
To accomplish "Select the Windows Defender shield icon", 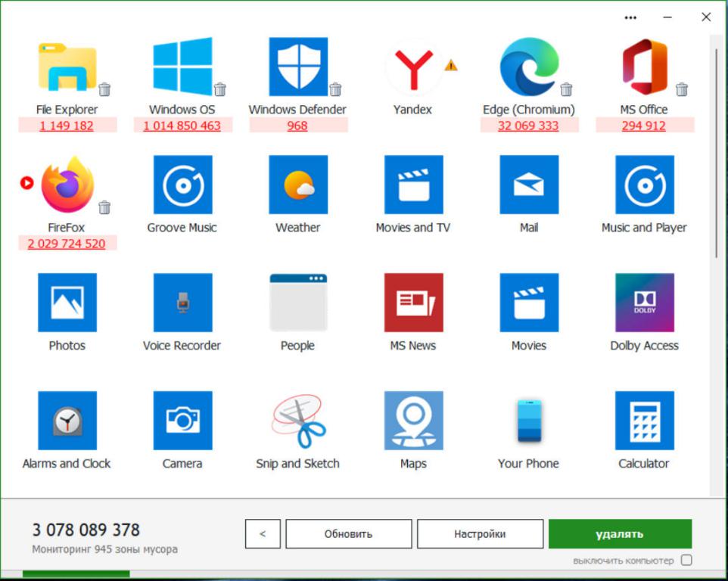I will coord(298,67).
